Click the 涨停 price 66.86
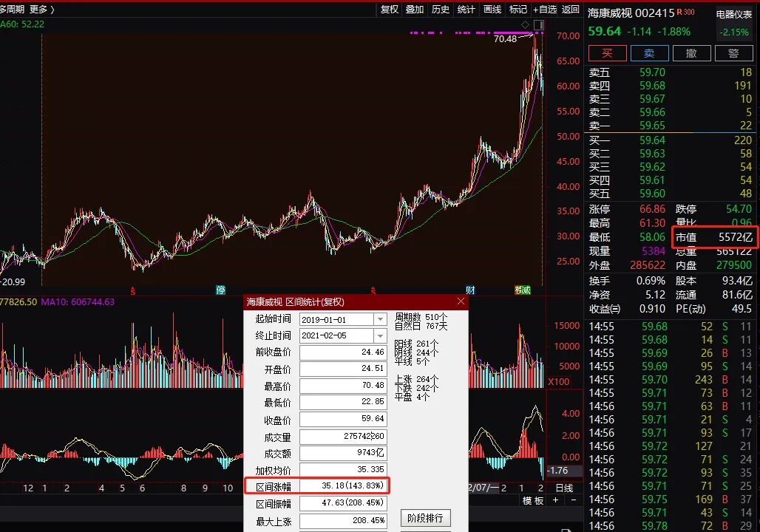The image size is (760, 532). [652, 209]
